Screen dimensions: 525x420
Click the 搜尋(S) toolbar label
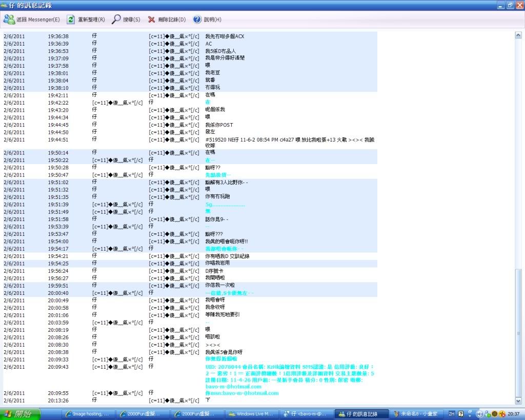tap(132, 19)
